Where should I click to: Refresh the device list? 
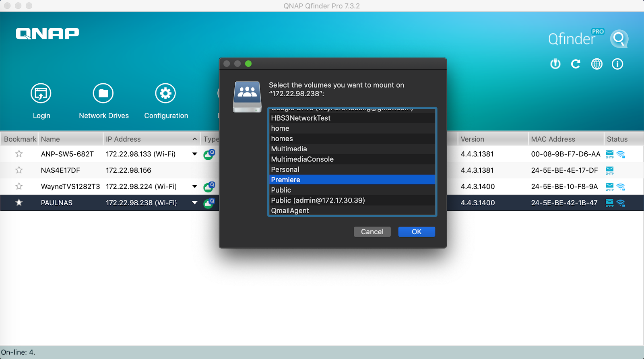click(x=576, y=64)
